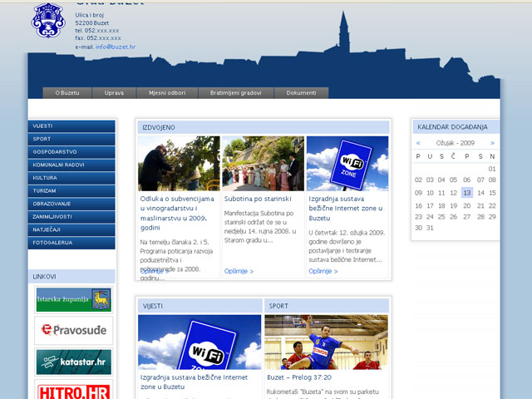Open Izgradnja sustava bežične headline in Izdvojeno
The image size is (532, 399).
click(346, 209)
